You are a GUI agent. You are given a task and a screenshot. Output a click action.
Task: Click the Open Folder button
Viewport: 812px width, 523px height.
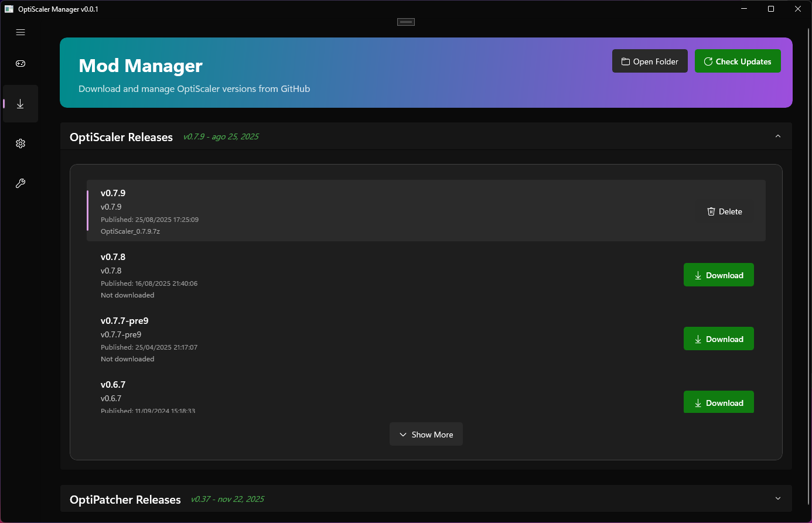[650, 61]
